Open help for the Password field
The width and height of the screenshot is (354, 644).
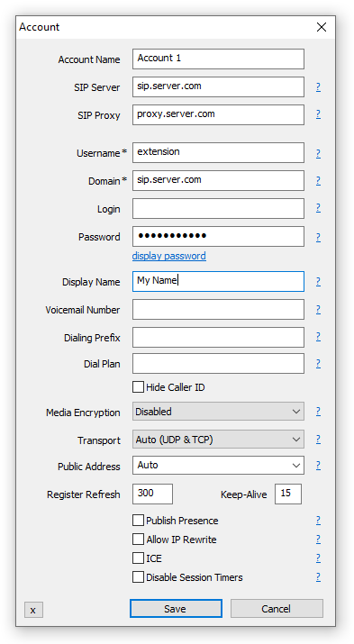click(318, 238)
